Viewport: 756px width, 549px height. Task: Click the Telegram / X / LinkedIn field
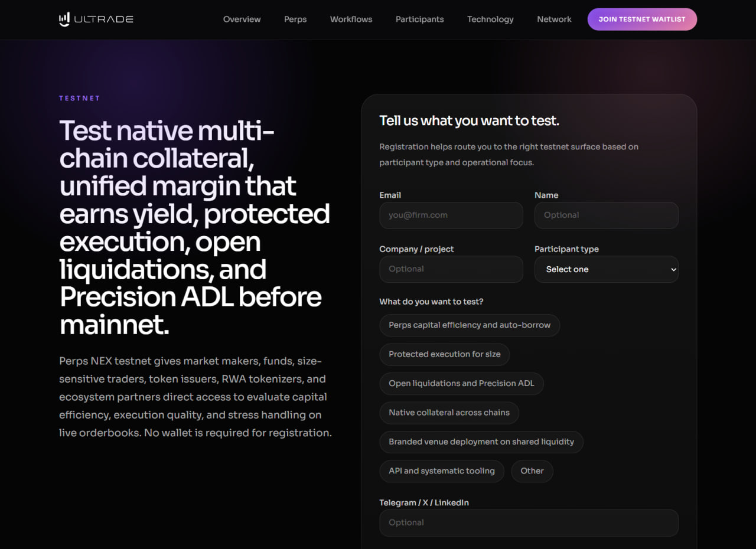point(529,523)
